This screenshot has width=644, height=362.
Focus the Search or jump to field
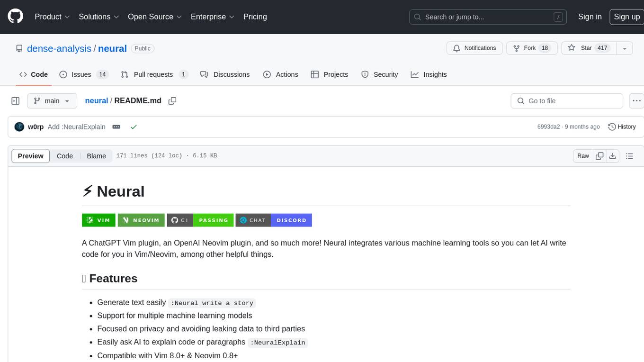(x=489, y=17)
